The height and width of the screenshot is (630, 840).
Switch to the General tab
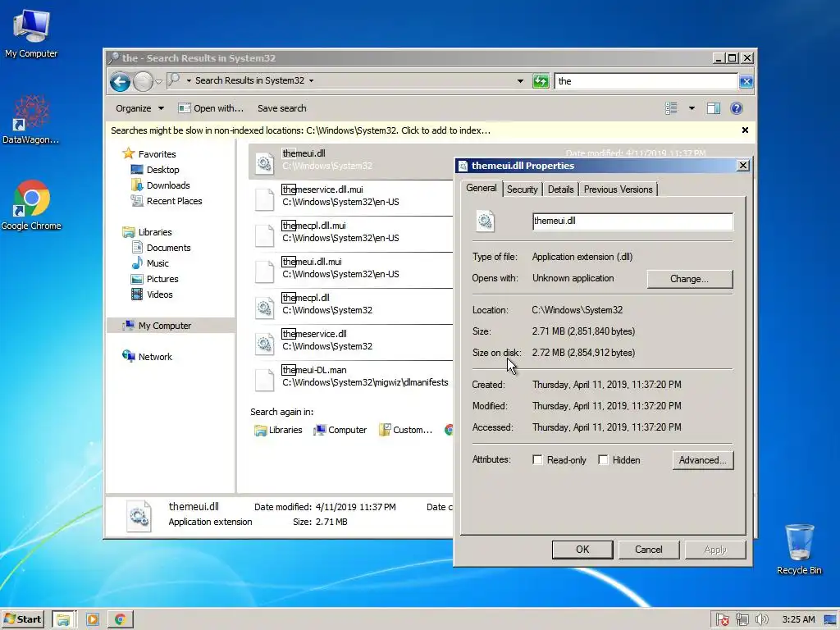coord(481,188)
